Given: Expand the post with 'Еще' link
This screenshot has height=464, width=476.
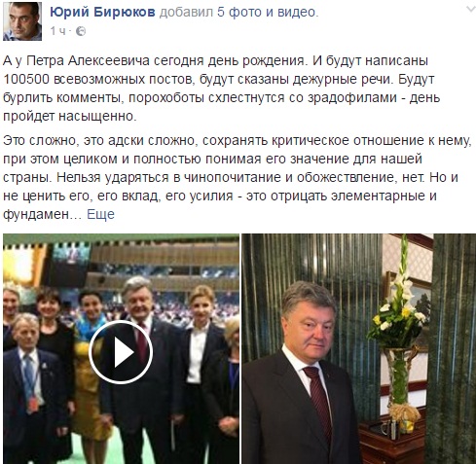Looking at the screenshot, I should pyautogui.click(x=100, y=214).
